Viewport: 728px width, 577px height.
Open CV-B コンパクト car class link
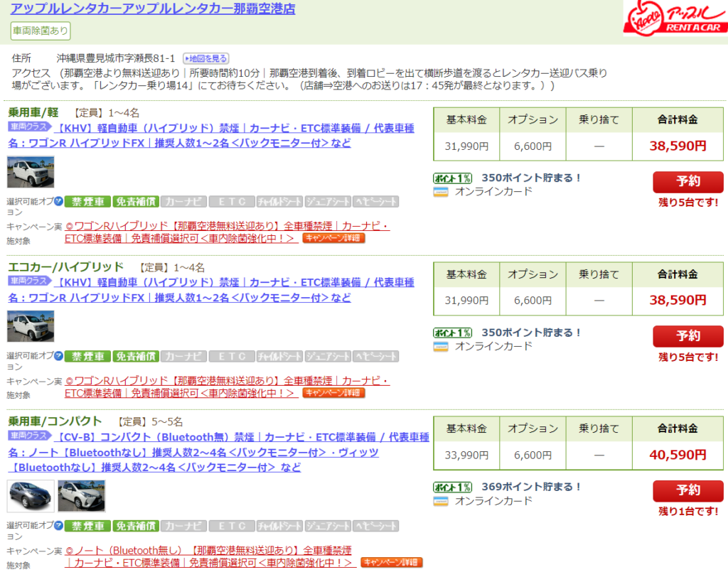coord(218,452)
